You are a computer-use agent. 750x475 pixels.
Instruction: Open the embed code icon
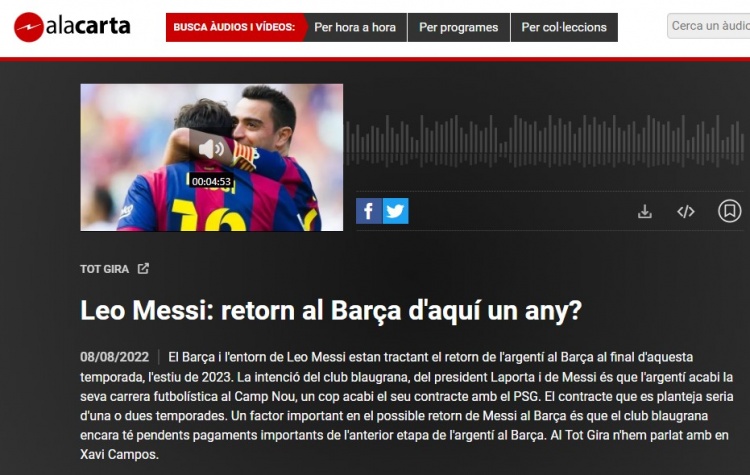pos(685,211)
